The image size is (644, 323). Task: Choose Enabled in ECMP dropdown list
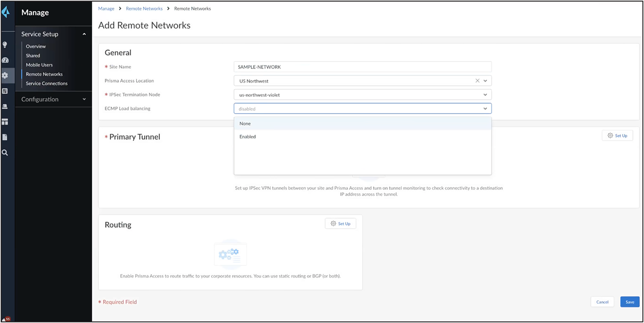click(362, 136)
